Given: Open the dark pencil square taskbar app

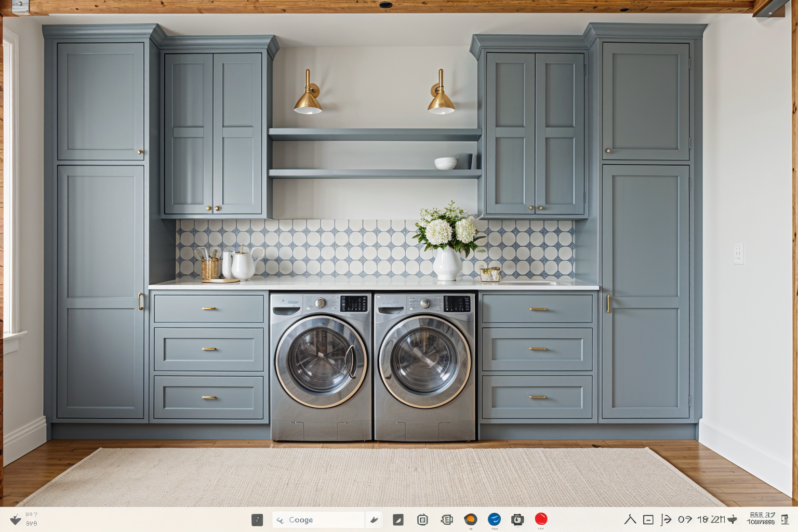Looking at the screenshot, I should 398,520.
